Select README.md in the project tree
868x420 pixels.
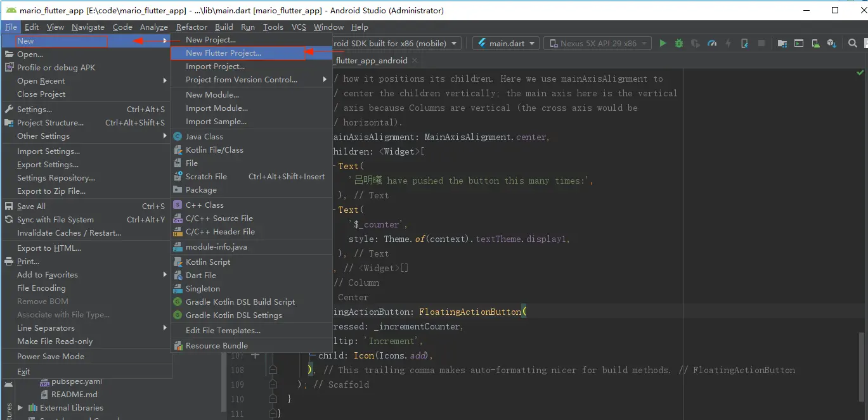[74, 394]
